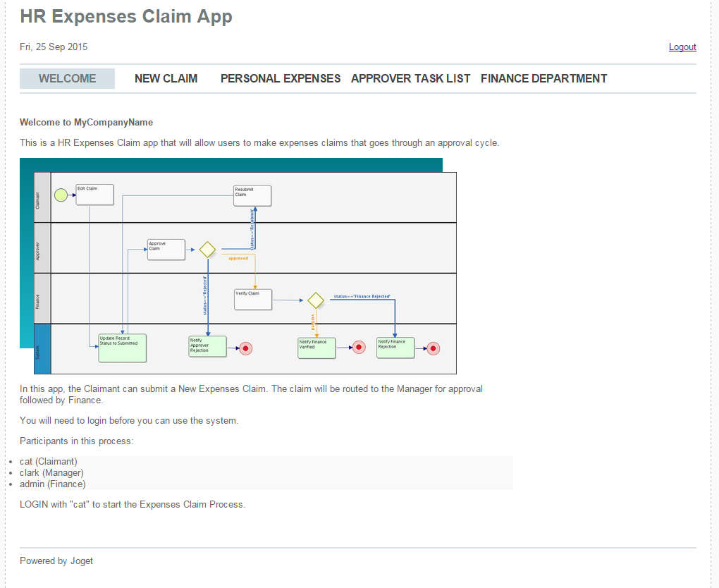719x588 pixels.
Task: Click the Logout link
Action: 682,47
